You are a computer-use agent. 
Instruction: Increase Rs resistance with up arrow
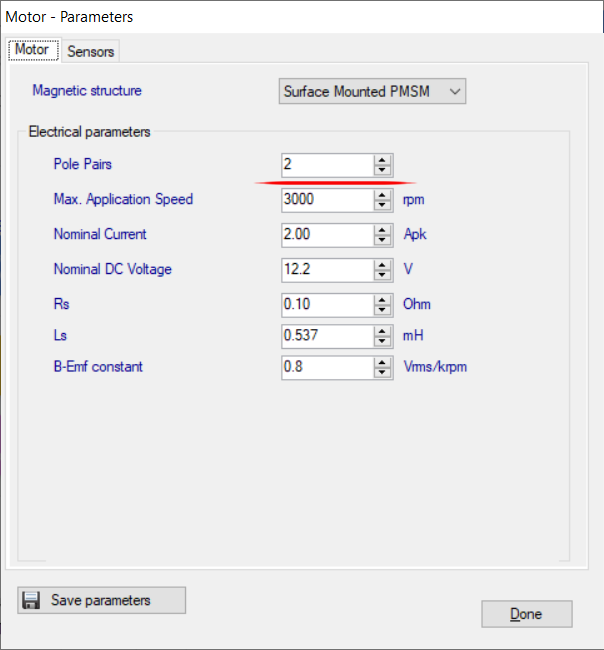pos(382,300)
